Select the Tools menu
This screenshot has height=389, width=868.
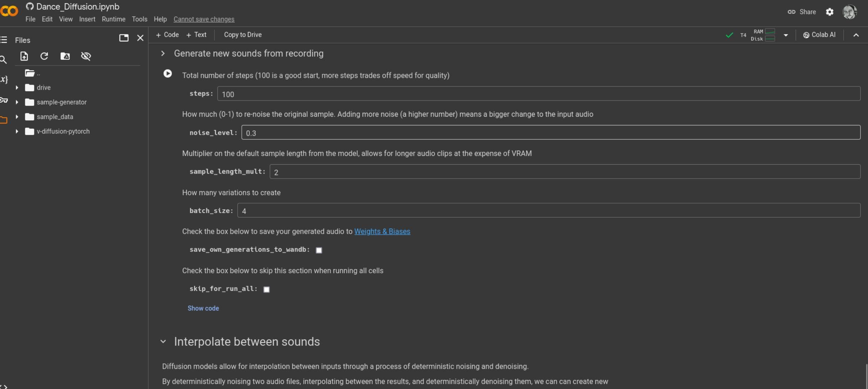click(x=139, y=19)
